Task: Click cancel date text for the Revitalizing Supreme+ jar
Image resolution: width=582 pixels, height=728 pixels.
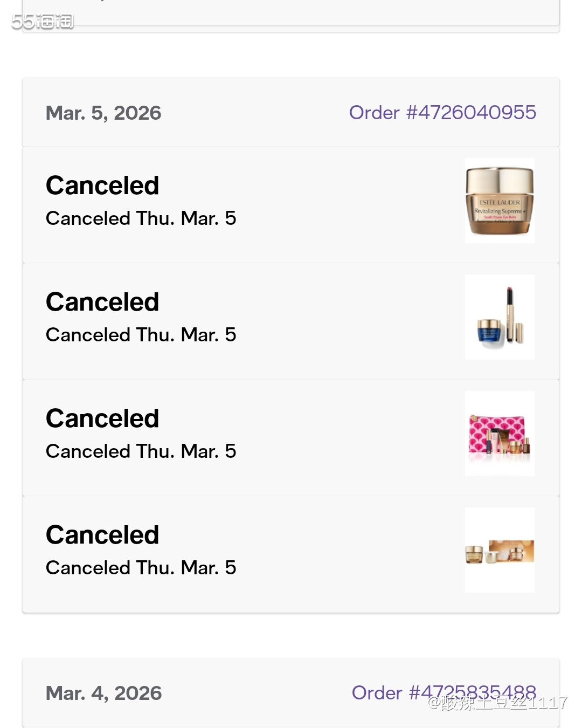Action: tap(141, 218)
